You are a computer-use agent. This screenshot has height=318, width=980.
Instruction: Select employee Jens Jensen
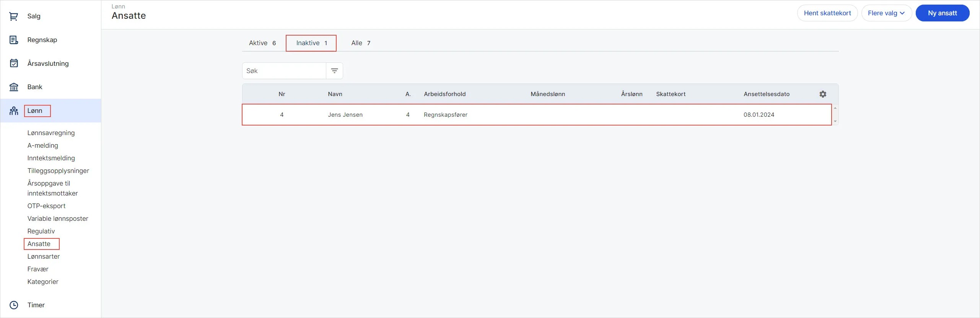pos(345,115)
